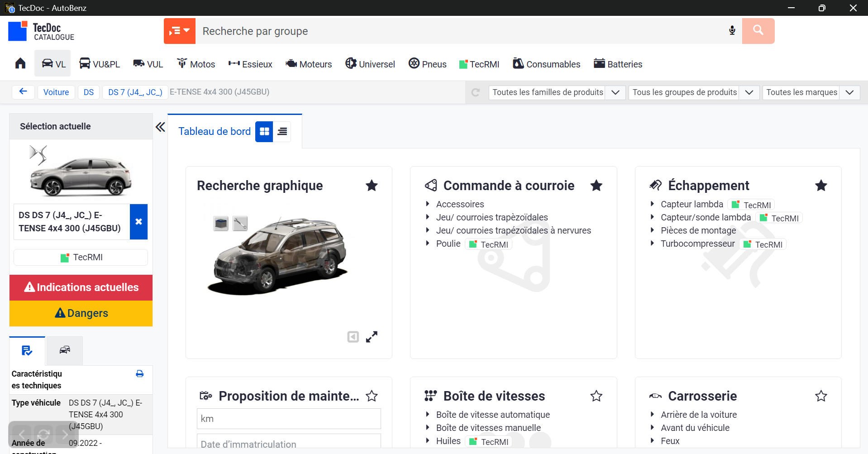Image resolution: width=868 pixels, height=454 pixels.
Task: Toggle favorite star on Commande à courroie
Action: 596,186
